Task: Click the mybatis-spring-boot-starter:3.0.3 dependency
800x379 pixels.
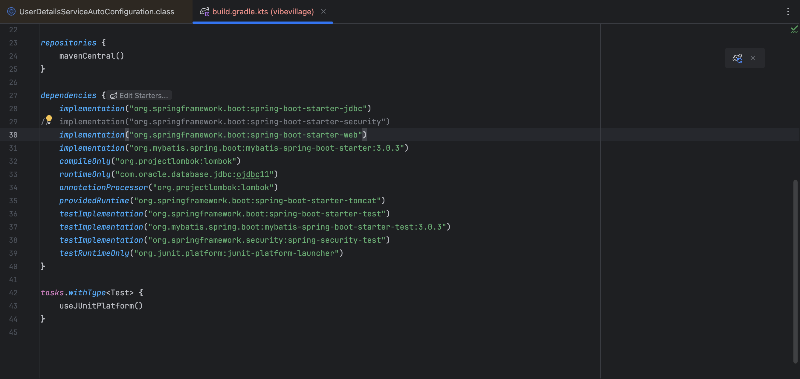Action: [234, 148]
